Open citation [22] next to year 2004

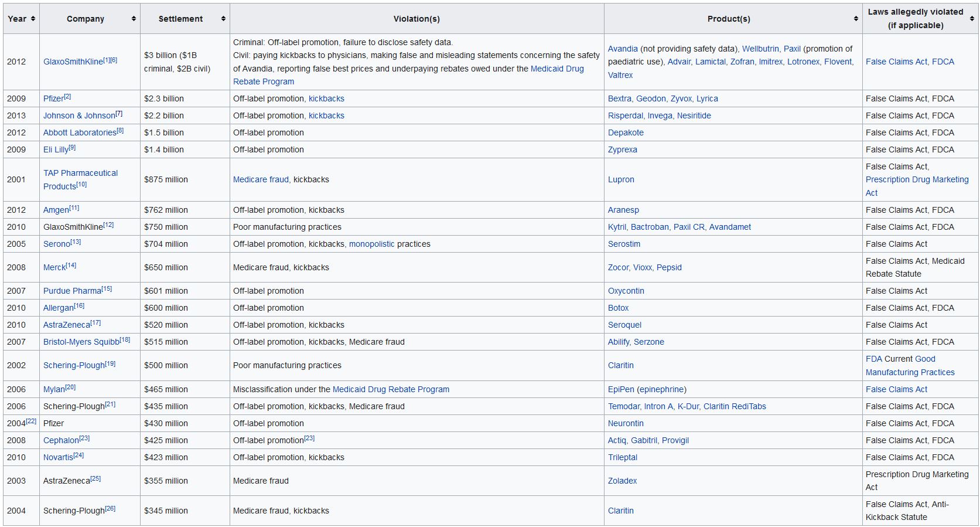coord(31,421)
